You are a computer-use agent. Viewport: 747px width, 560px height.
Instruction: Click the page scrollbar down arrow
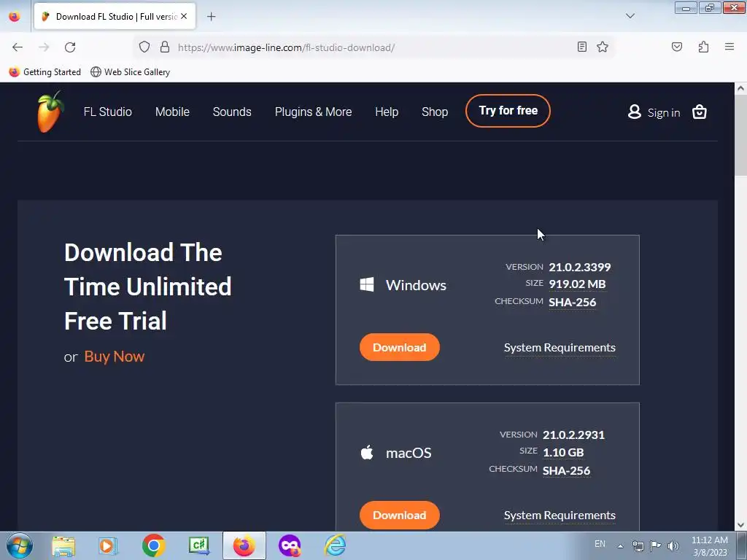coord(740,525)
